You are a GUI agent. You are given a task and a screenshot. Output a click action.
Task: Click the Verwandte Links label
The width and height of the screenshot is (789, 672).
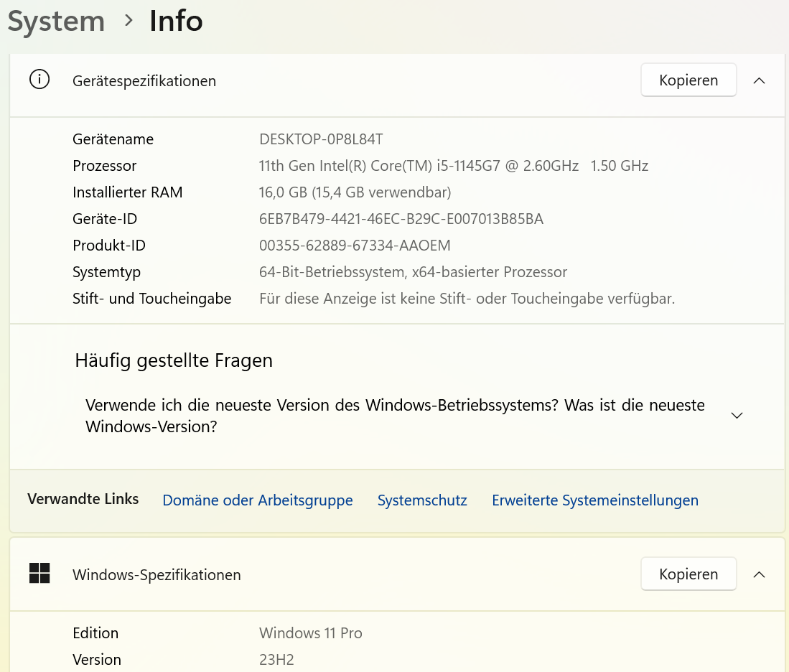pyautogui.click(x=83, y=499)
